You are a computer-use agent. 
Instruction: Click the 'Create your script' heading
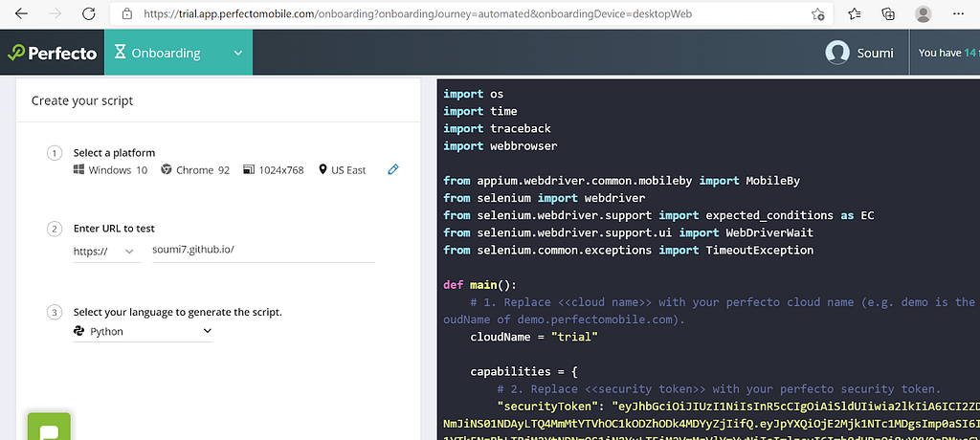82,100
